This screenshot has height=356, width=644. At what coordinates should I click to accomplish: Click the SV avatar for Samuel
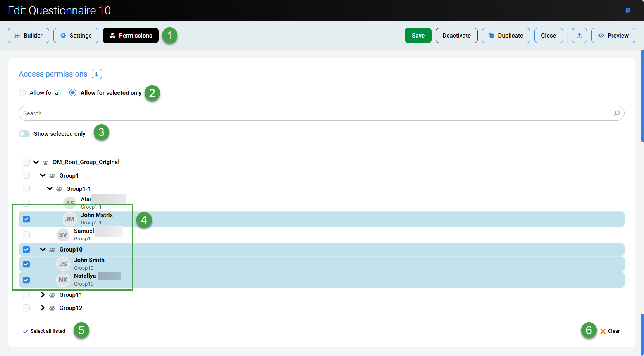click(x=63, y=235)
